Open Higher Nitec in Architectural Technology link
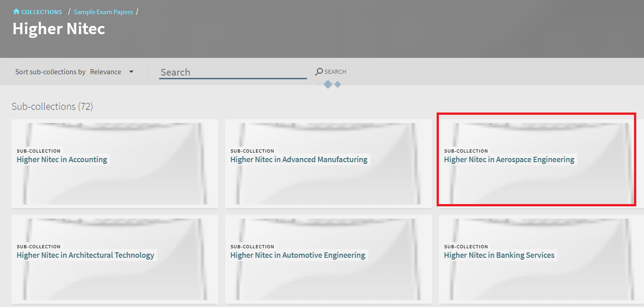Screen dimensions: 644x307 [x=86, y=255]
